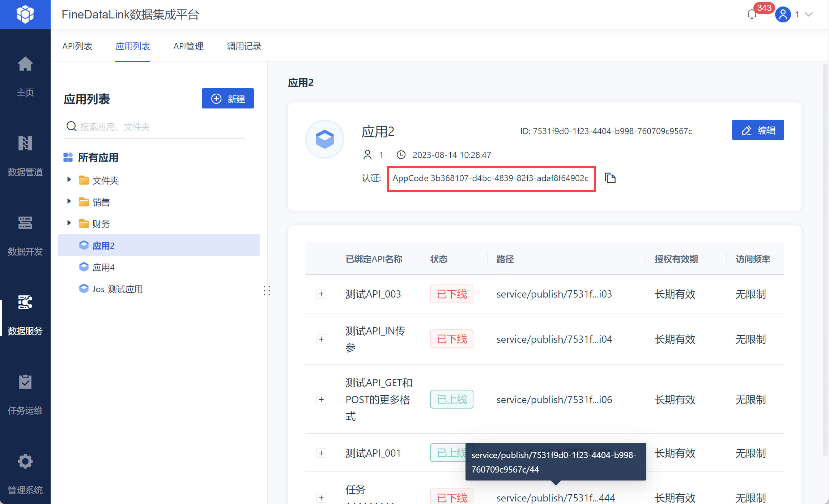The image size is (829, 504).
Task: Select Jos_测试应用 in the app tree
Action: pyautogui.click(x=117, y=289)
